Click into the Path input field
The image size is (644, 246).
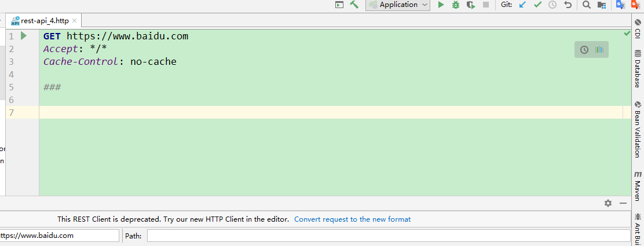(x=389, y=236)
